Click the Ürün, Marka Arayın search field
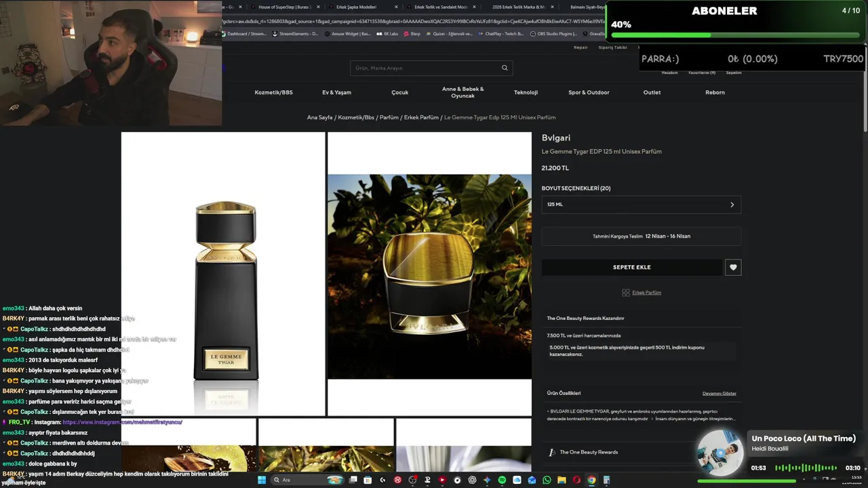868x488 pixels. [431, 68]
